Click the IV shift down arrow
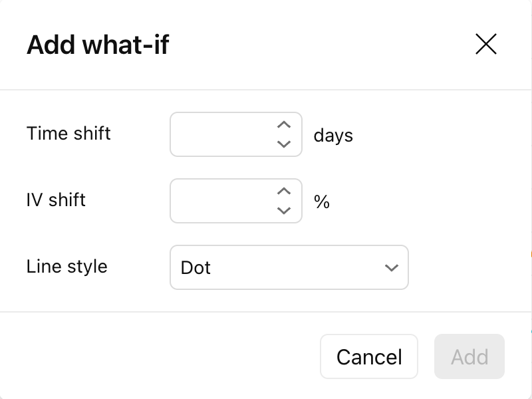Viewport: 532px width, 399px height. [284, 210]
